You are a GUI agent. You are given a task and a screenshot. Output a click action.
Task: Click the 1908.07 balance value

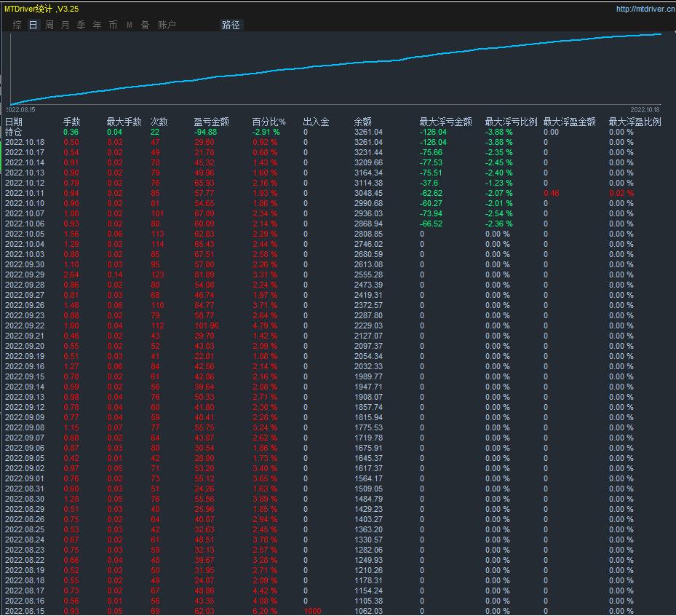coord(369,398)
